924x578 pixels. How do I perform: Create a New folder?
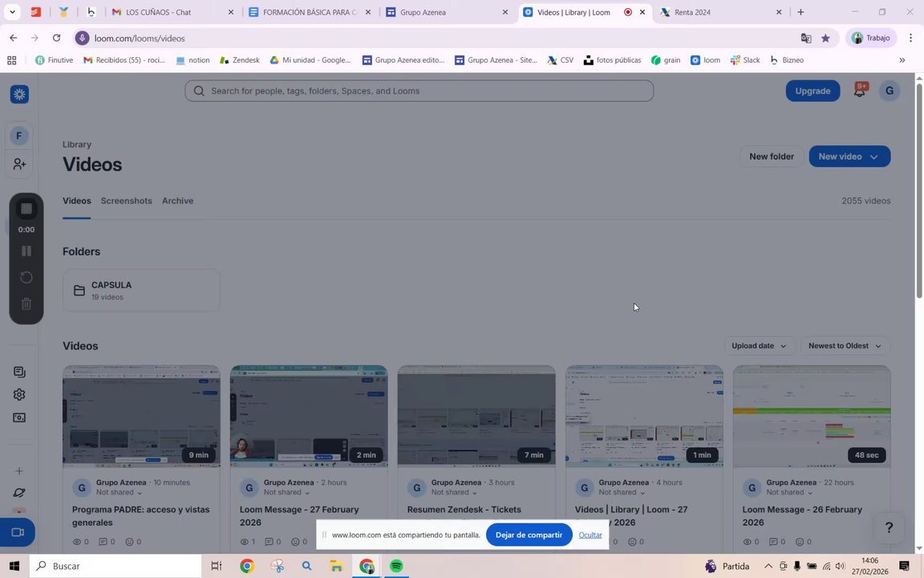coord(772,157)
